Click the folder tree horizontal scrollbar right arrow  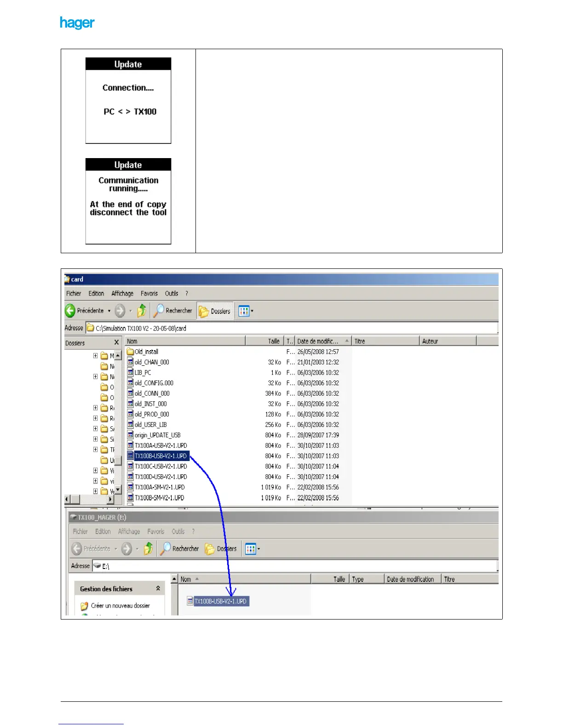(110, 499)
